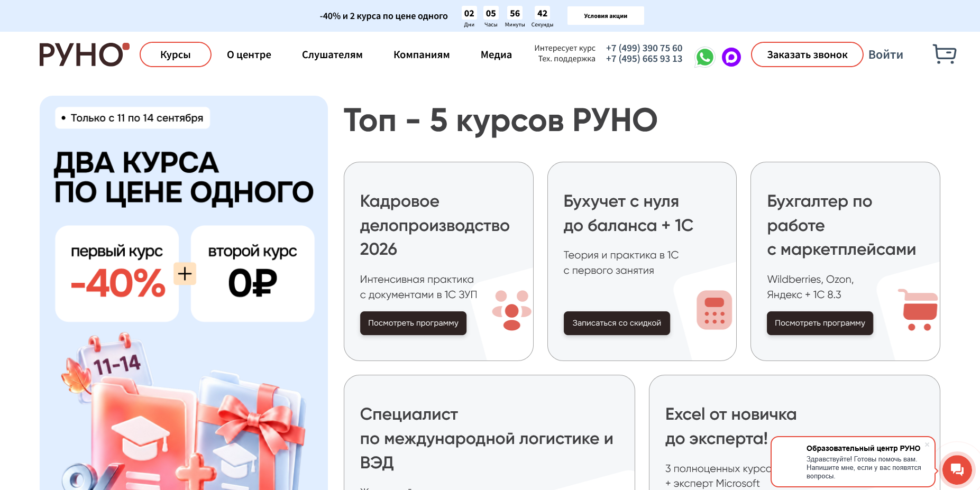The width and height of the screenshot is (980, 490).
Task: Click Посмотреть программу on маркетплейсами card
Action: point(820,323)
